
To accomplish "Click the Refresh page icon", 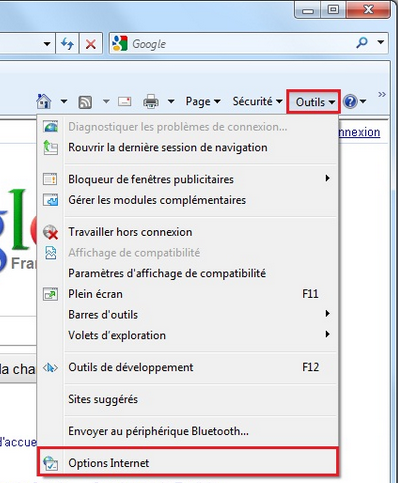I will (x=68, y=44).
